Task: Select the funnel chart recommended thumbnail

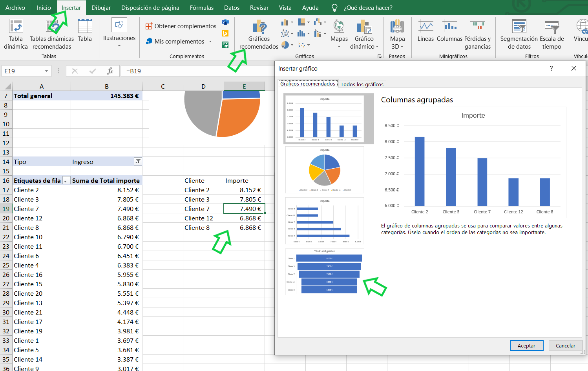Action: point(325,272)
